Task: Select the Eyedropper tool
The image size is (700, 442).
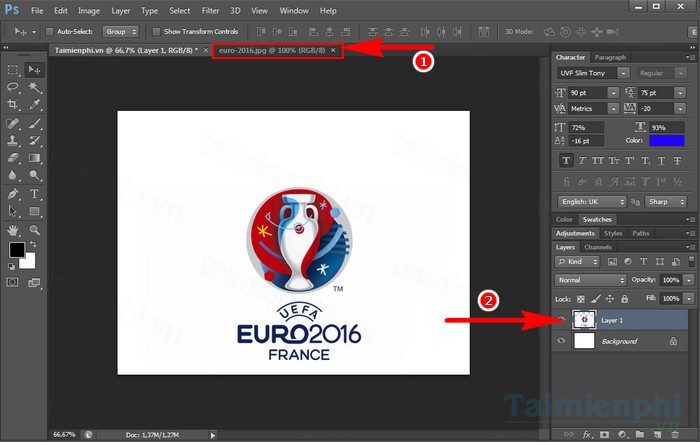Action: coord(34,104)
